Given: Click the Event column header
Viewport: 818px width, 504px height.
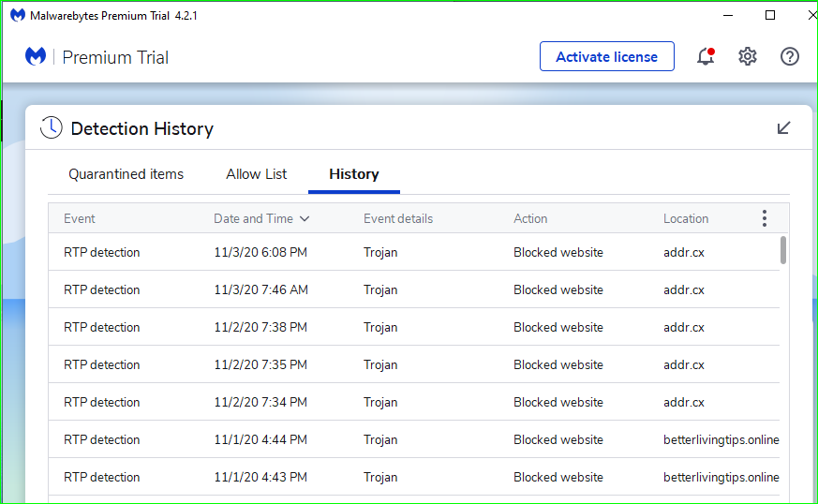Looking at the screenshot, I should pyautogui.click(x=80, y=218).
